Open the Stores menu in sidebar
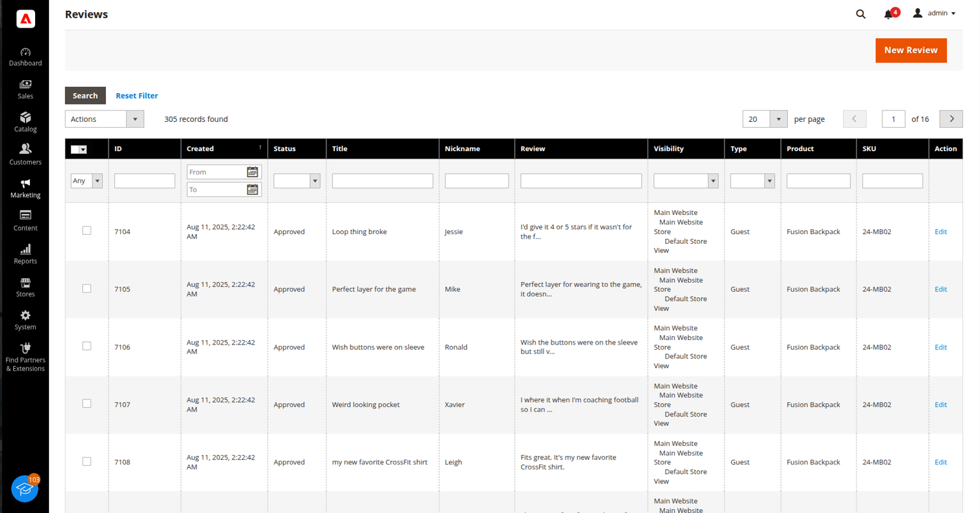 coord(26,287)
